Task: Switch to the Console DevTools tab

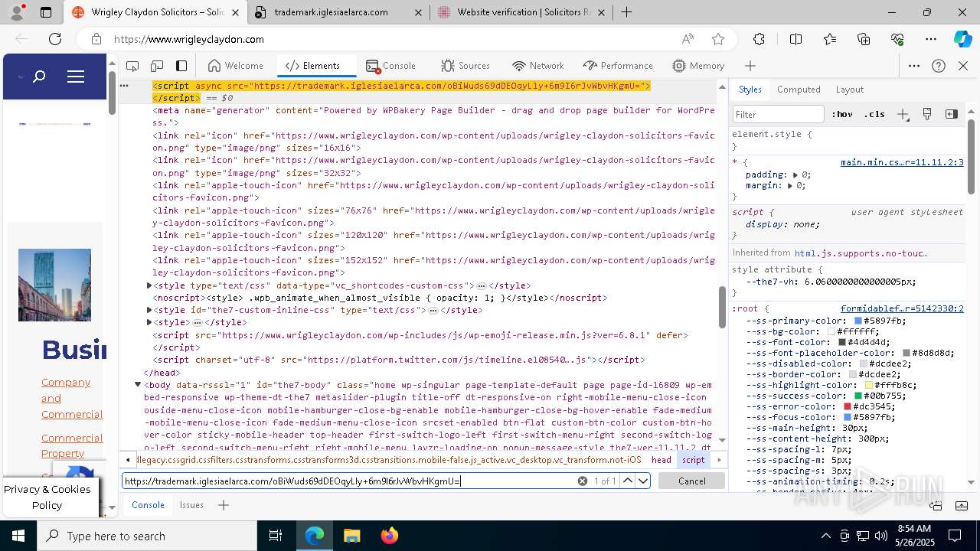Action: coord(390,66)
